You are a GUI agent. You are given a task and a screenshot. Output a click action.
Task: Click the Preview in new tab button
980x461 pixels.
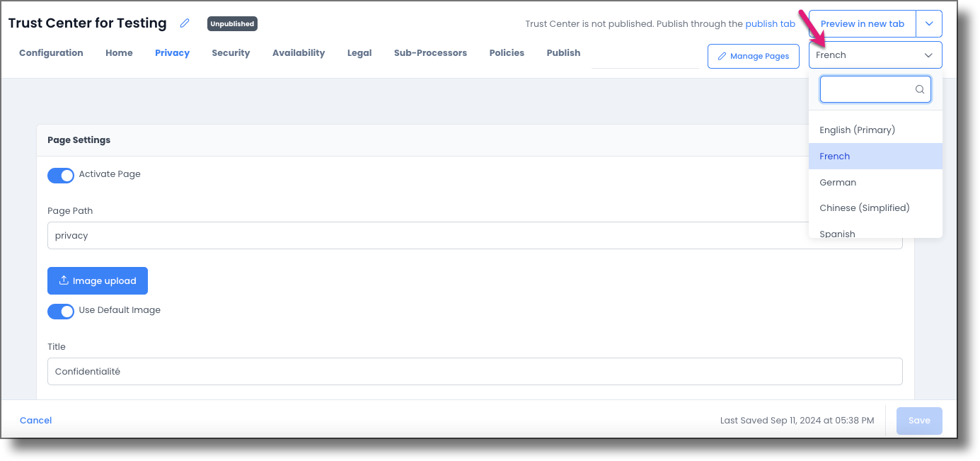(x=861, y=23)
